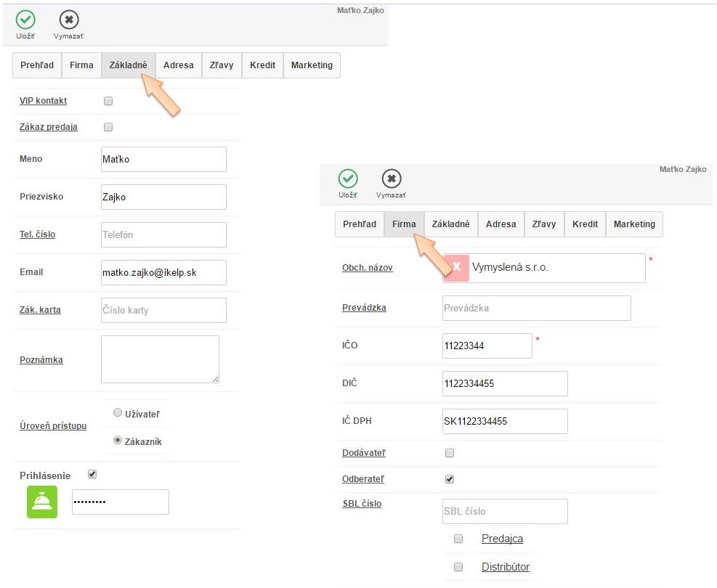The width and height of the screenshot is (717, 588).
Task: Click the red X icon beside Vymyslená s.r.o.
Action: 456,267
